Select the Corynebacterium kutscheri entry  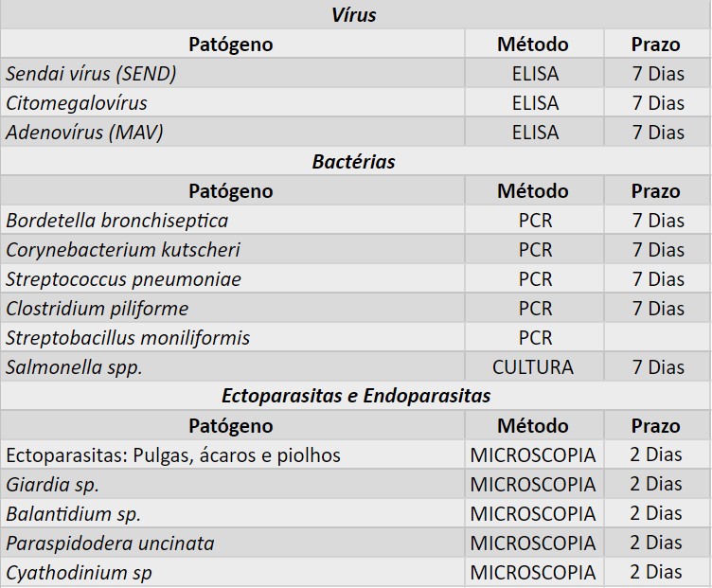pyautogui.click(x=123, y=250)
